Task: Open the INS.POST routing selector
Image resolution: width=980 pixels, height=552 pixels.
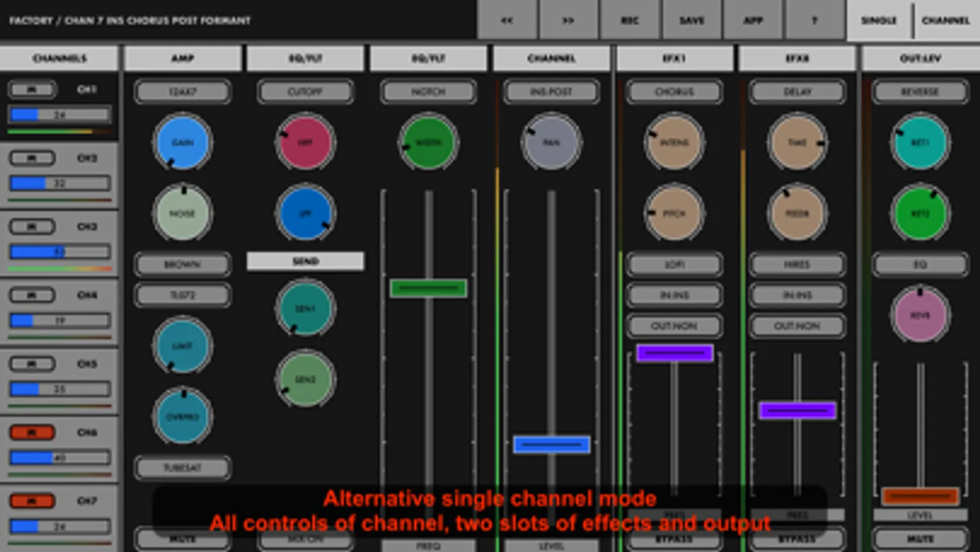Action: (551, 91)
